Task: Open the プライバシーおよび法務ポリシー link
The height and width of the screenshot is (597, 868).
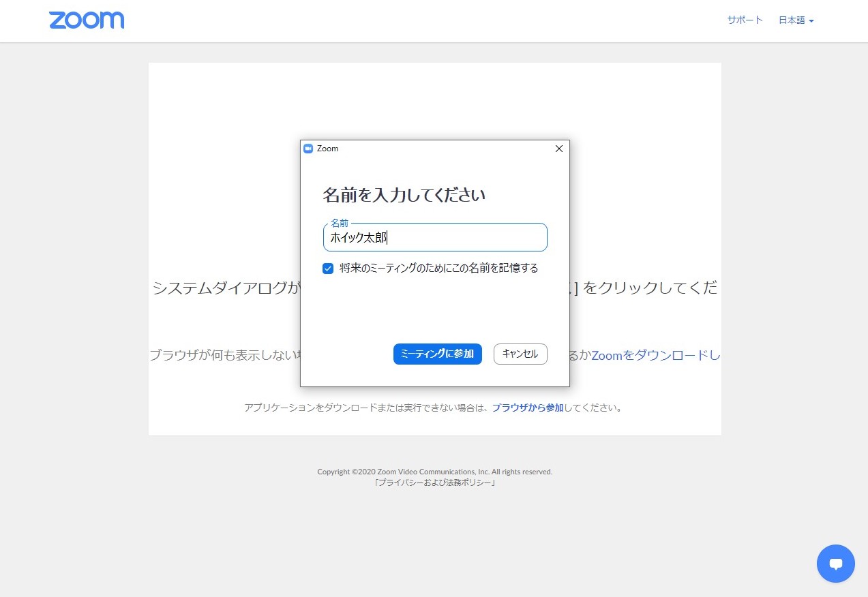Action: click(x=435, y=483)
